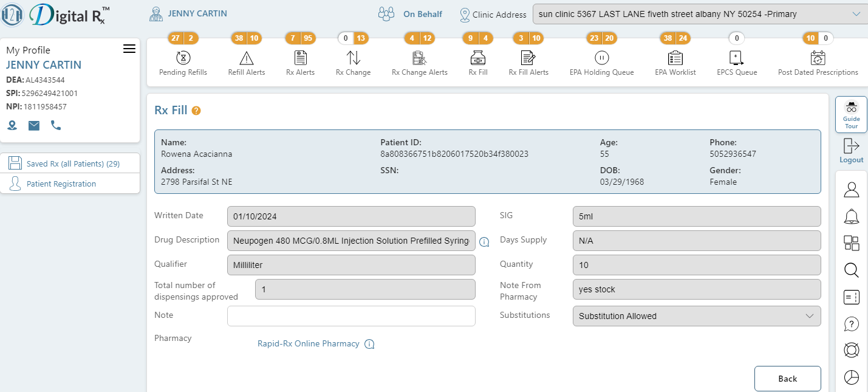The width and height of the screenshot is (868, 392).
Task: Open the EPCS Queue icon
Action: [737, 58]
